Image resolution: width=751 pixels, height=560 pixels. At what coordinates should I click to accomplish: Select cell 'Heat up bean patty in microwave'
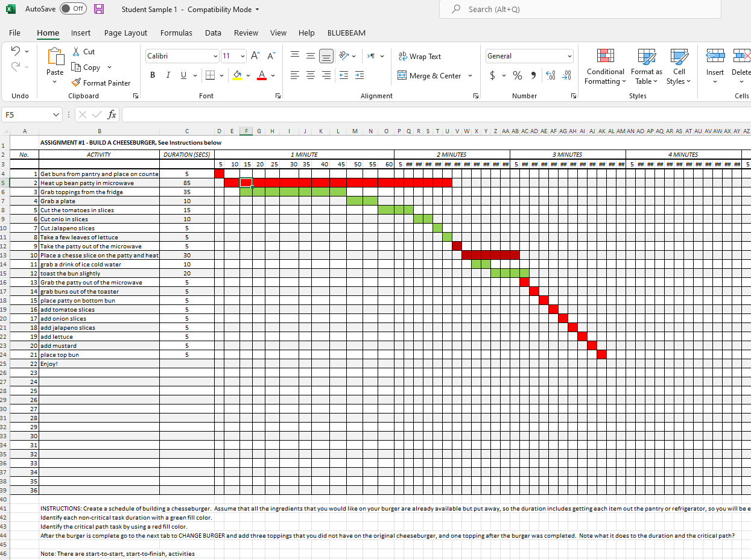point(99,183)
